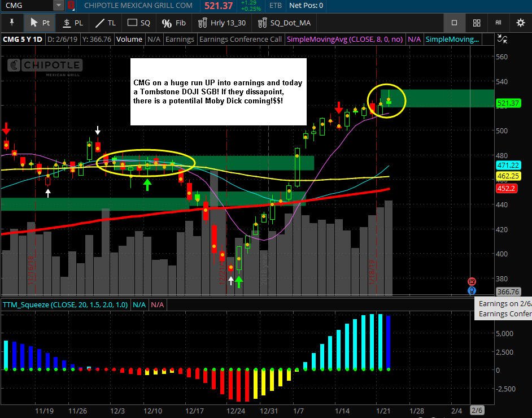This screenshot has height=418, width=532.
Task: Click the white chart annotation text box
Action: click(x=219, y=92)
